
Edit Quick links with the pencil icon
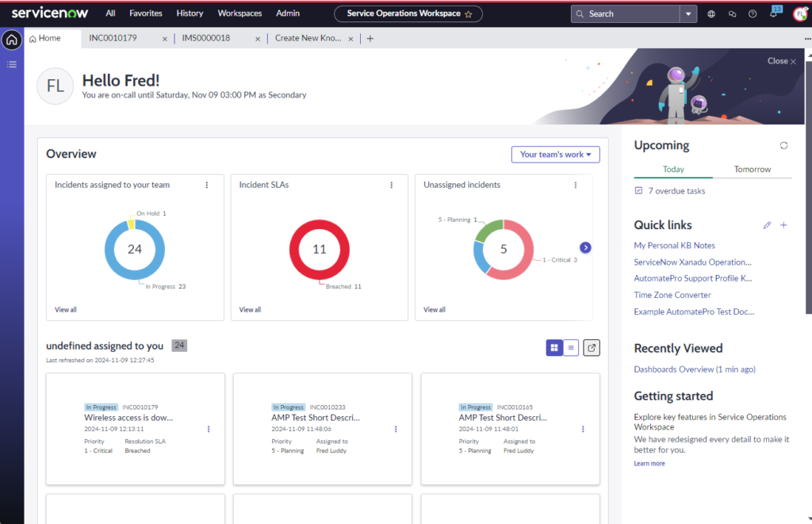click(767, 225)
